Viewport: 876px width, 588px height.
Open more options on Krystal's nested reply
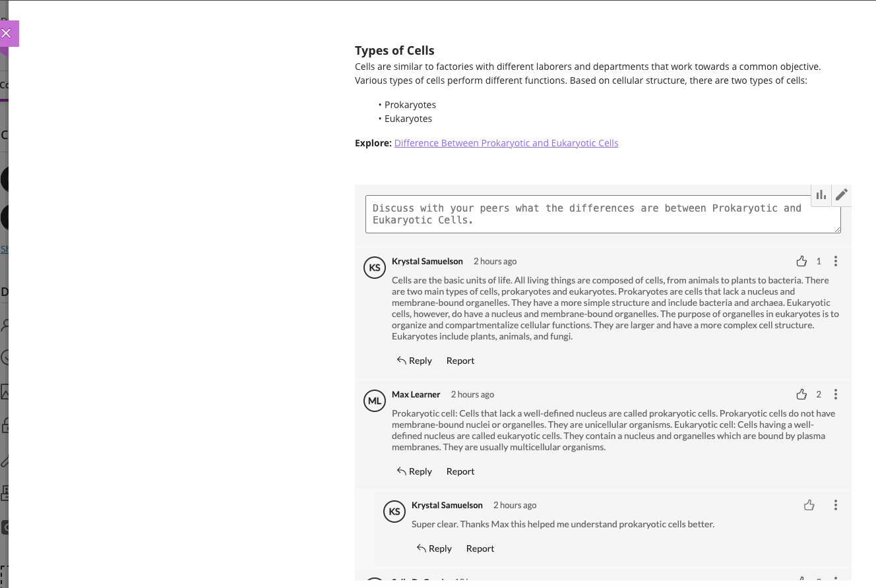tap(836, 505)
